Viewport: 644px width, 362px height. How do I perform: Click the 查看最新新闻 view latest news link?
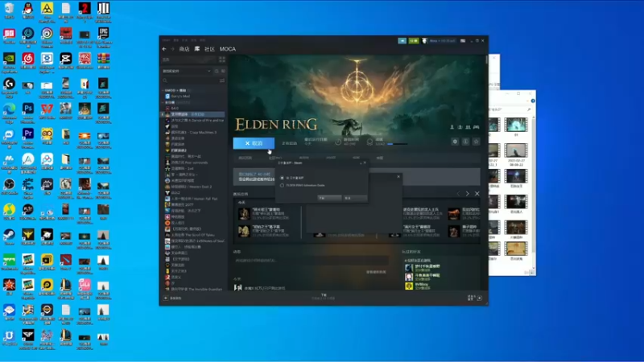tap(376, 272)
